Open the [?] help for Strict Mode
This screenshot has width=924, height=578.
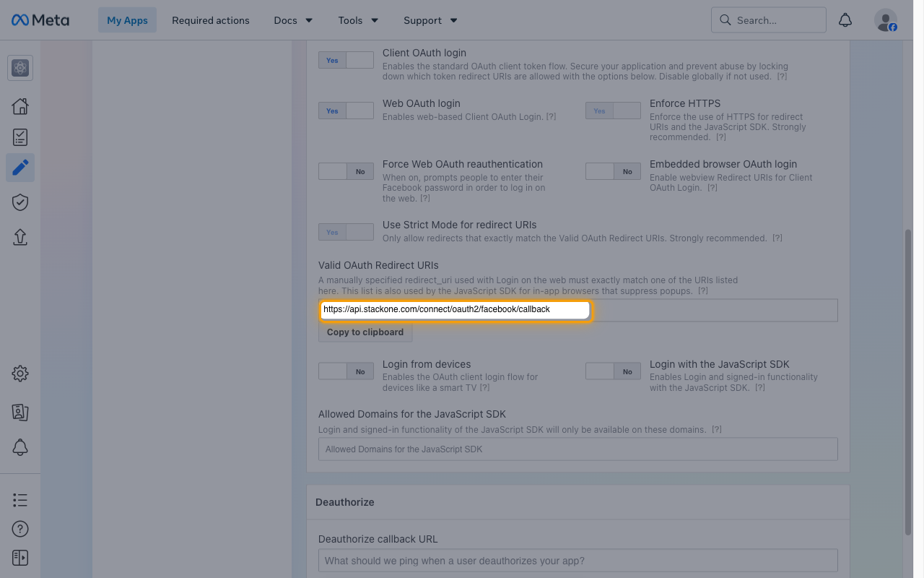[777, 238]
